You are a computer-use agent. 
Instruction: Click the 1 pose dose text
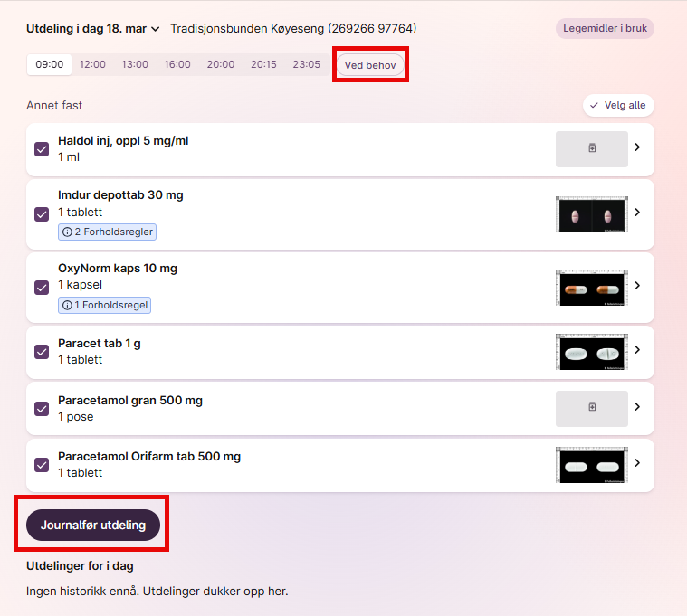point(76,417)
